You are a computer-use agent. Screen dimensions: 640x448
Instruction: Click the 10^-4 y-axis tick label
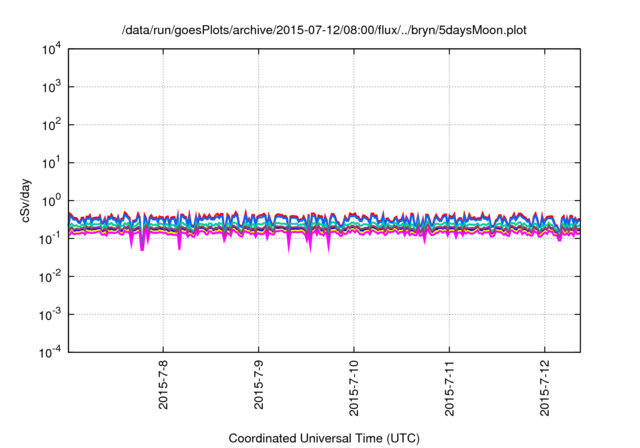(50, 352)
